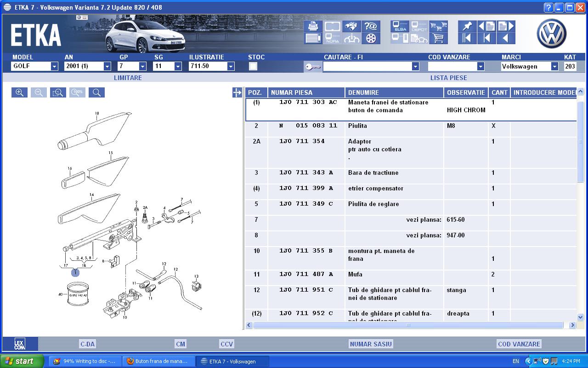This screenshot has width=588, height=368.
Task: Click the parts list vertical scrollbar thumb
Action: pos(580,142)
